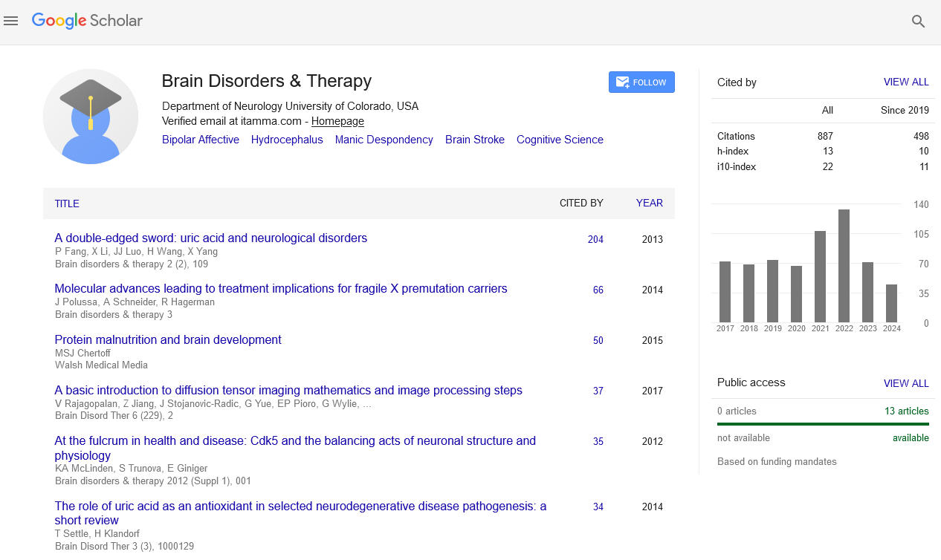Click the Citations row label
Viewport: 941px width, 560px height.
click(736, 136)
